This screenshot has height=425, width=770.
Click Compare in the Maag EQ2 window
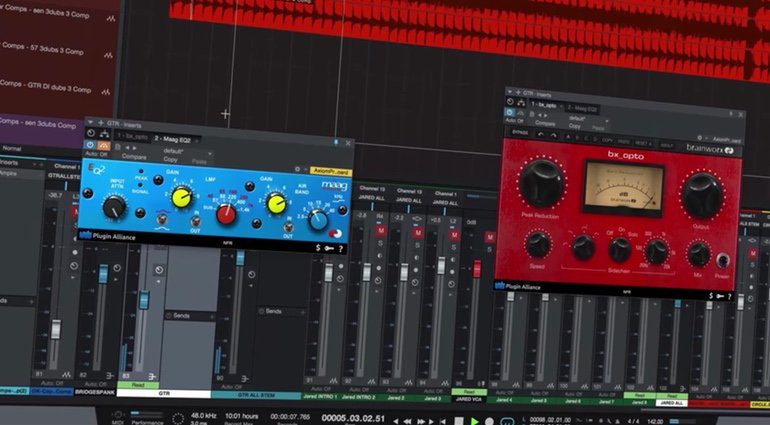pyautogui.click(x=134, y=157)
